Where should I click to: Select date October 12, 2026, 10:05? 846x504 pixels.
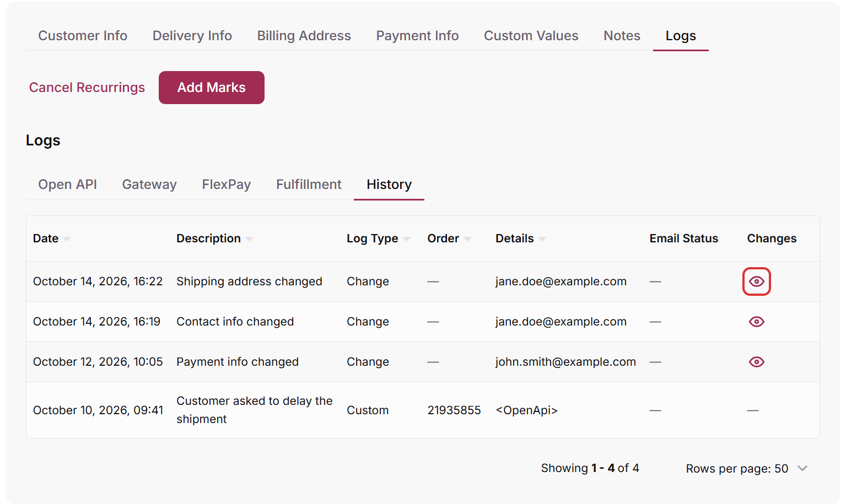click(x=98, y=362)
